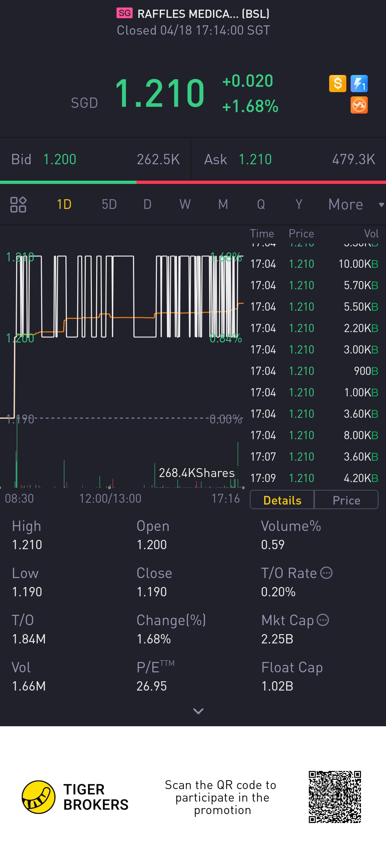
Task: Tap the large 1.210 last price
Action: (x=160, y=94)
